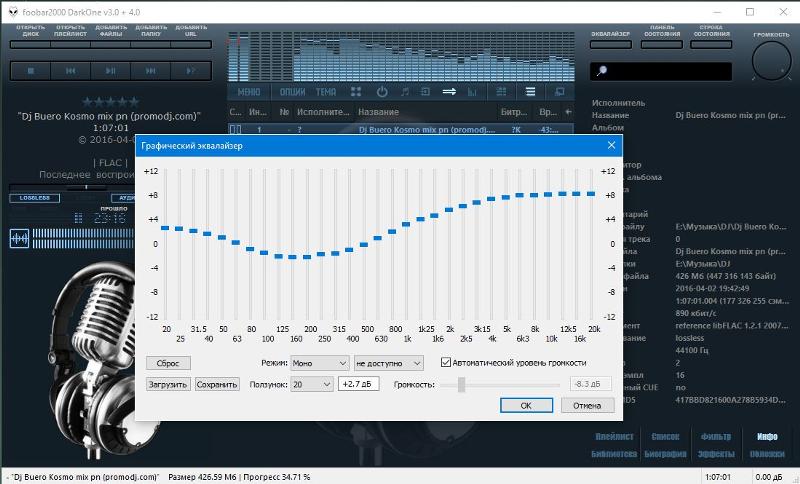Open the ОПЦИИ menu
800x484 pixels.
tap(292, 92)
